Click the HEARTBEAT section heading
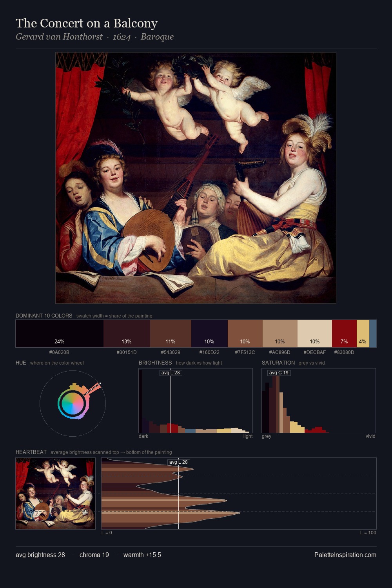This screenshot has height=588, width=392. point(31,452)
